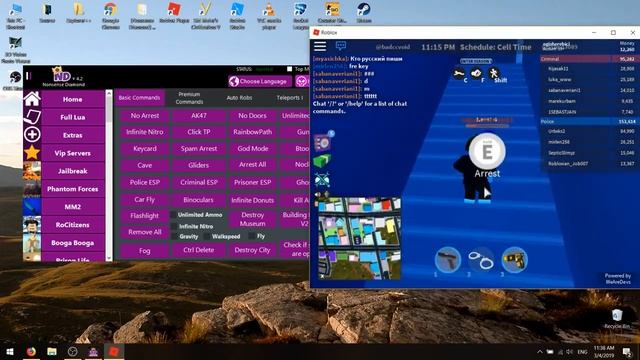The image size is (640, 360).
Task: Click the sidebar vertical scrollbar thumb
Action: [x=109, y=110]
